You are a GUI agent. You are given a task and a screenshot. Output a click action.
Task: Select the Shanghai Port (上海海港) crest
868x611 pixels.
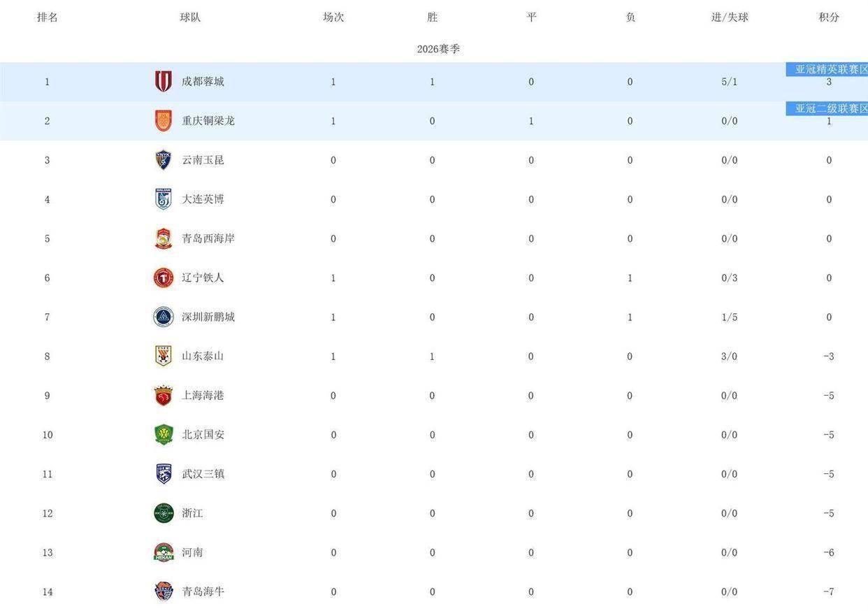tap(164, 396)
